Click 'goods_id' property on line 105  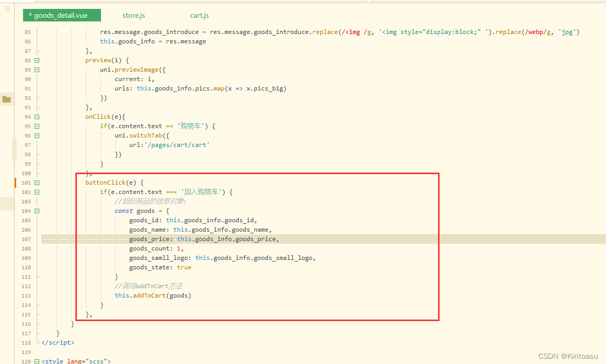click(144, 220)
